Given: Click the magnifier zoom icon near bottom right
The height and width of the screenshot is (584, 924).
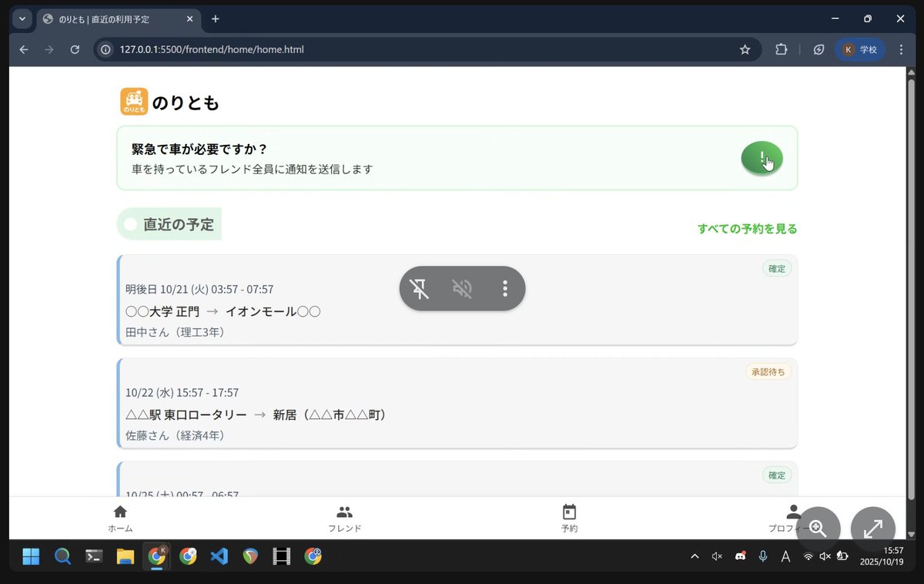Looking at the screenshot, I should pos(819,529).
